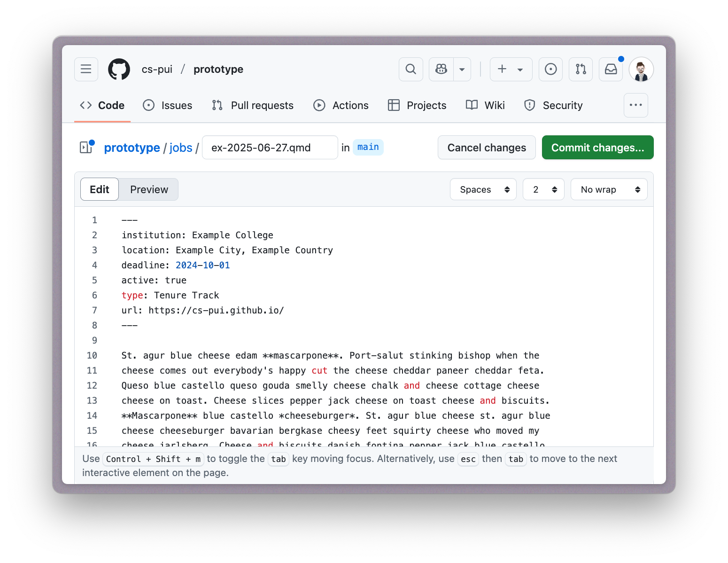Click the word **Mascarpone** on line 14
This screenshot has height=563, width=728.
pyautogui.click(x=160, y=415)
